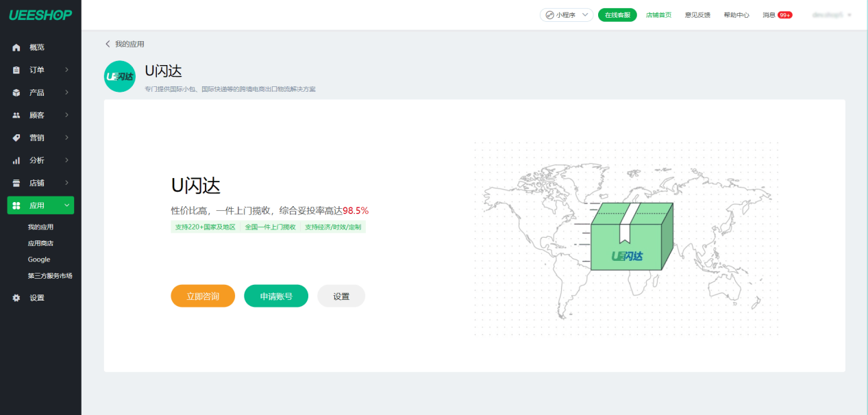Click the 在线客服 button
The height and width of the screenshot is (415, 868).
click(x=617, y=14)
